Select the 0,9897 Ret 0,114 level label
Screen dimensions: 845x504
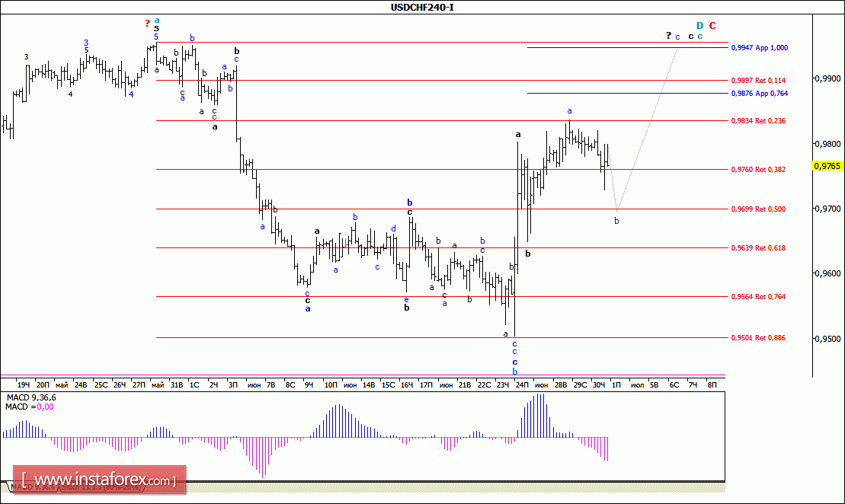(x=758, y=81)
